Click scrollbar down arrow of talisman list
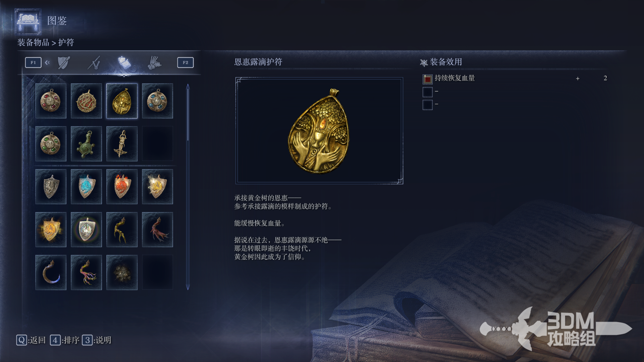 188,287
